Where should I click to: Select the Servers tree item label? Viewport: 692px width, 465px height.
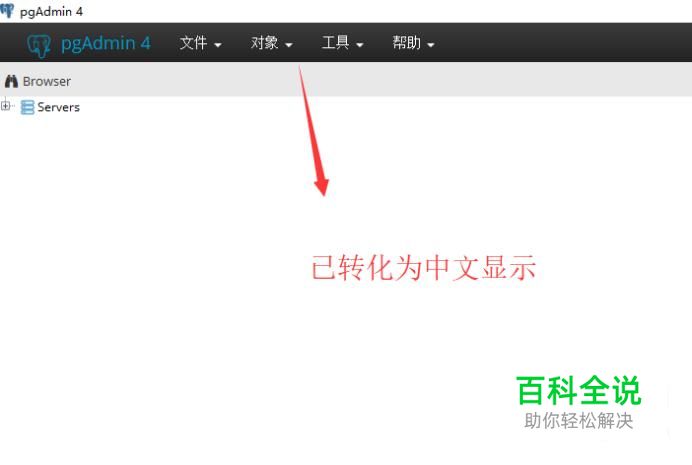(59, 107)
